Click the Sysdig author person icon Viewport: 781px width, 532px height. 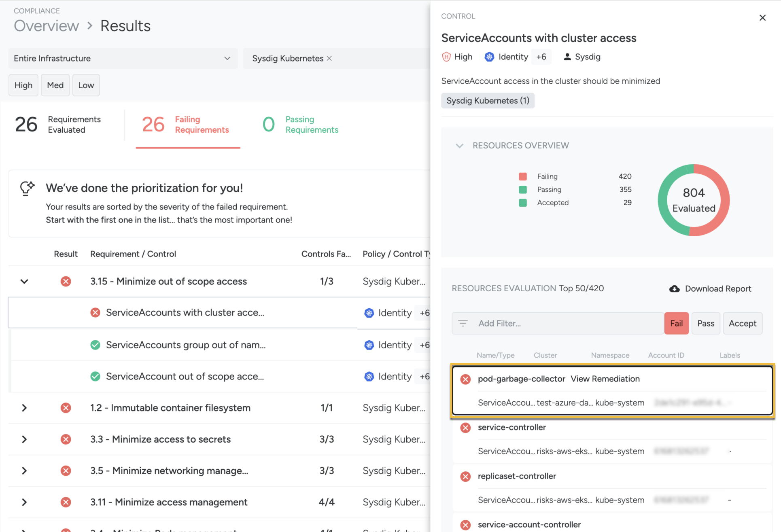[x=567, y=57]
